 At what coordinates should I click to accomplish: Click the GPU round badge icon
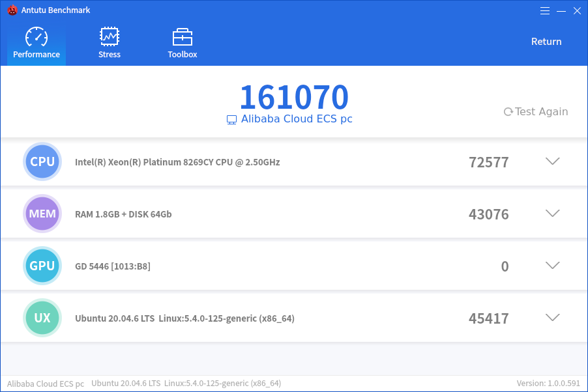pyautogui.click(x=42, y=266)
